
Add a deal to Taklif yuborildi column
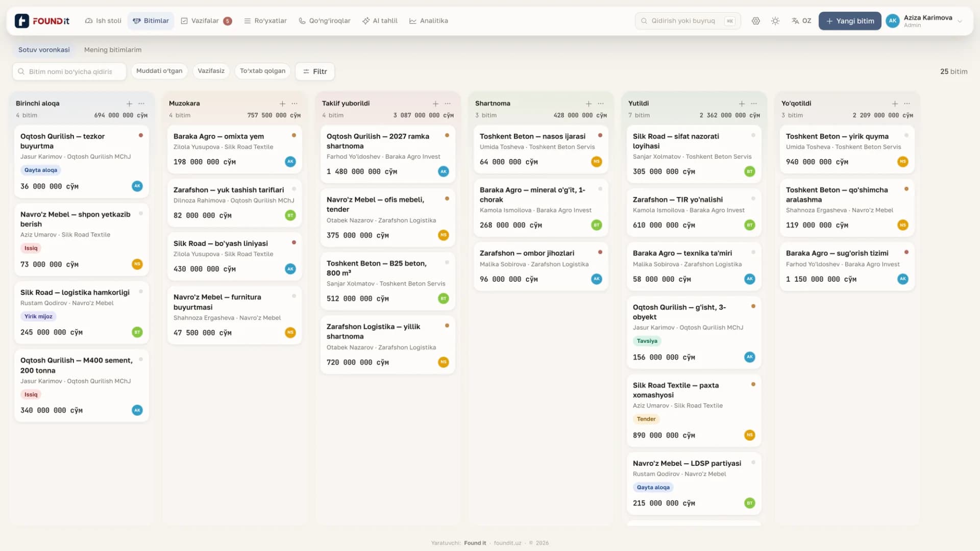coord(435,104)
